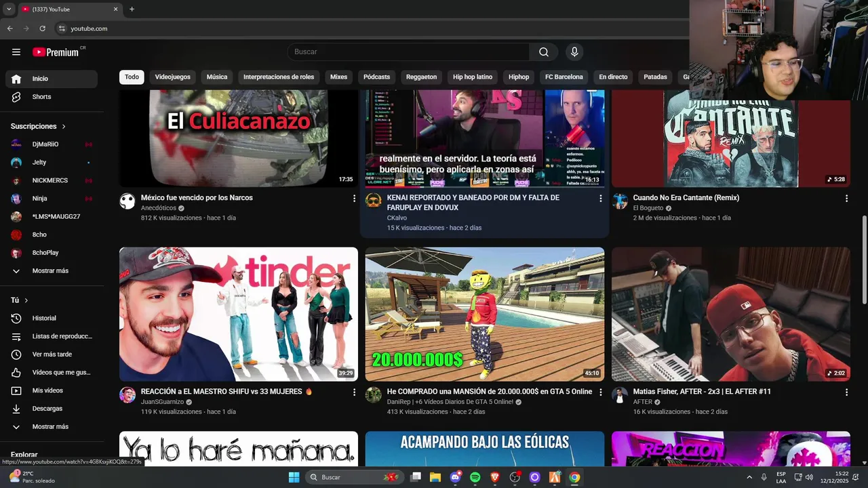Click the YouTube Premium logo
Image resolution: width=868 pixels, height=488 pixels.
tap(56, 52)
